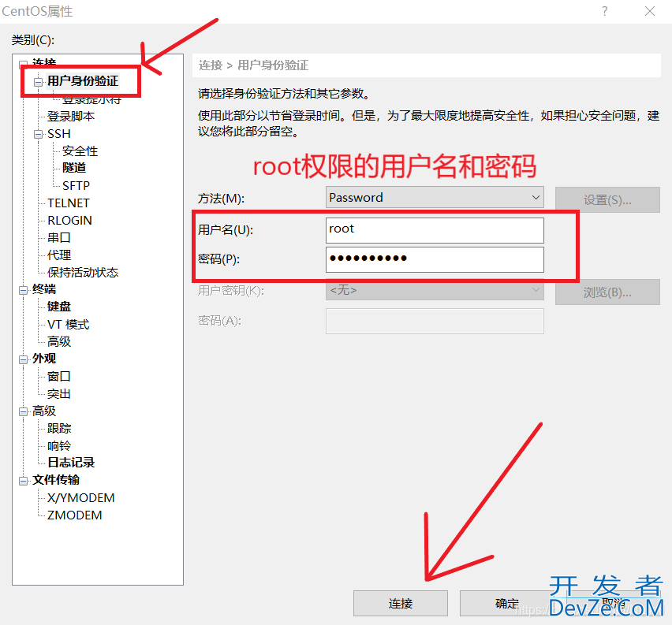The image size is (672, 625).
Task: Select 保持活动状态 item
Action: [83, 273]
